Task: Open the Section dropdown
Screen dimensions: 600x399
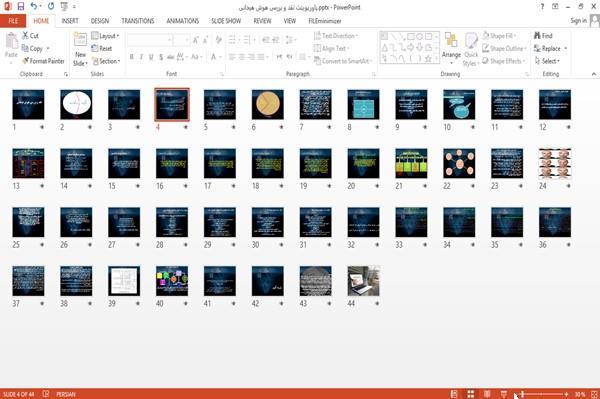Action: [x=106, y=61]
